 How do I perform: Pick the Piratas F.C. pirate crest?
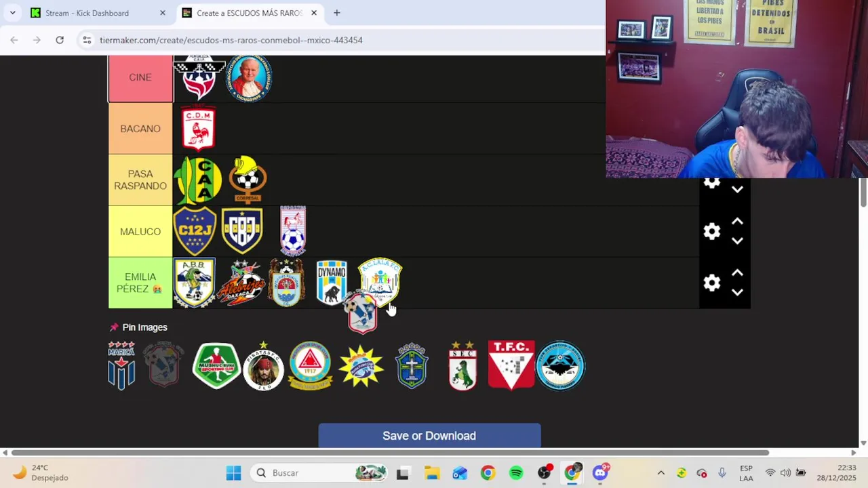click(264, 365)
